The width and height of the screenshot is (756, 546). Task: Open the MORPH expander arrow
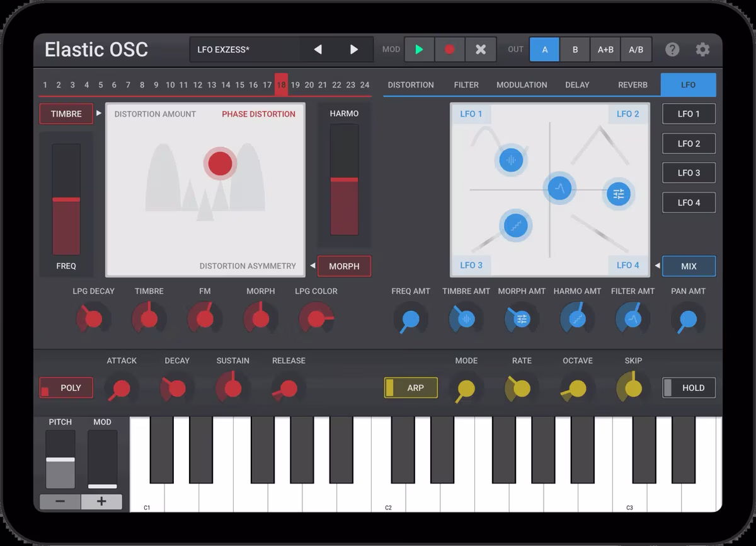click(312, 266)
